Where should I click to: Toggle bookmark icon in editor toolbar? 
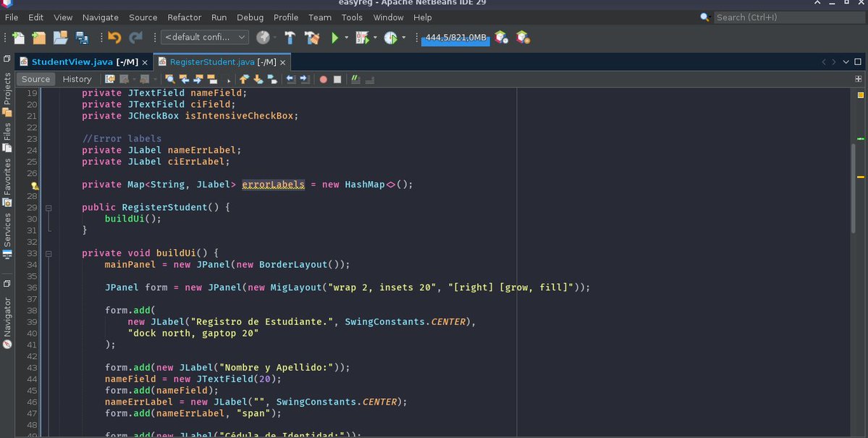[271, 79]
